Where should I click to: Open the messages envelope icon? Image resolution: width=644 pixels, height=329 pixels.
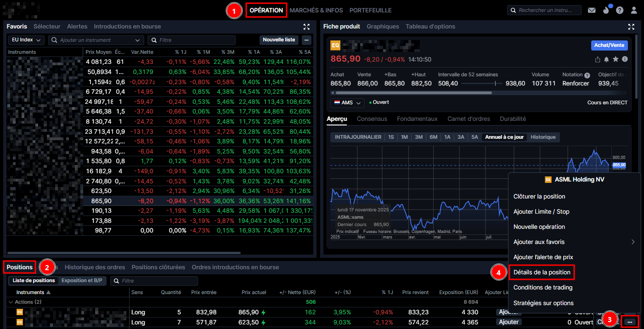(x=592, y=10)
